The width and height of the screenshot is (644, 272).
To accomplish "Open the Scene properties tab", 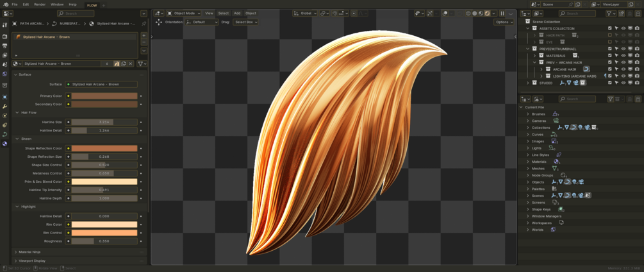I will [5, 65].
